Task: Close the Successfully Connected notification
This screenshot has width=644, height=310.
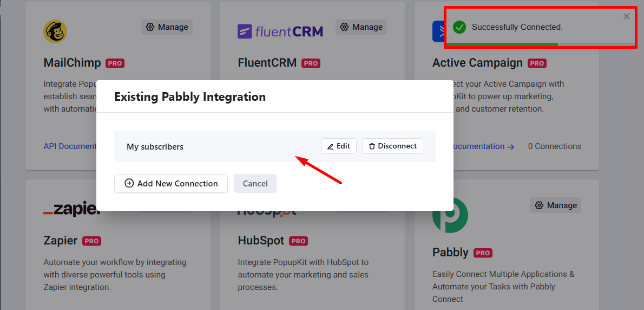Action: (626, 16)
